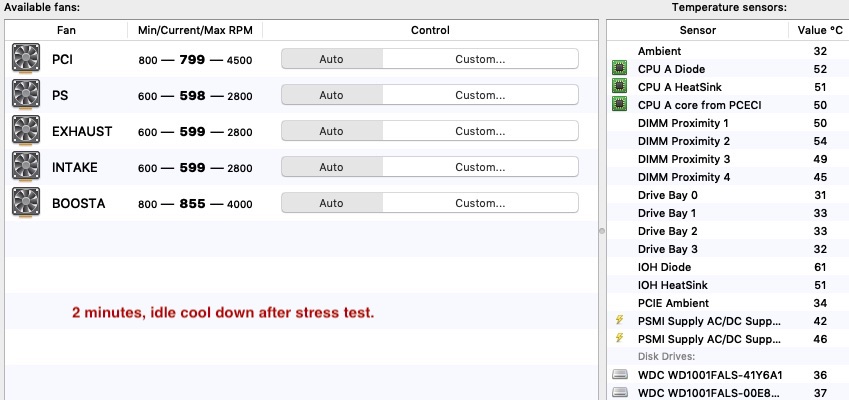Switch PS fan to Auto mode
This screenshot has width=849, height=400.
tap(331, 95)
